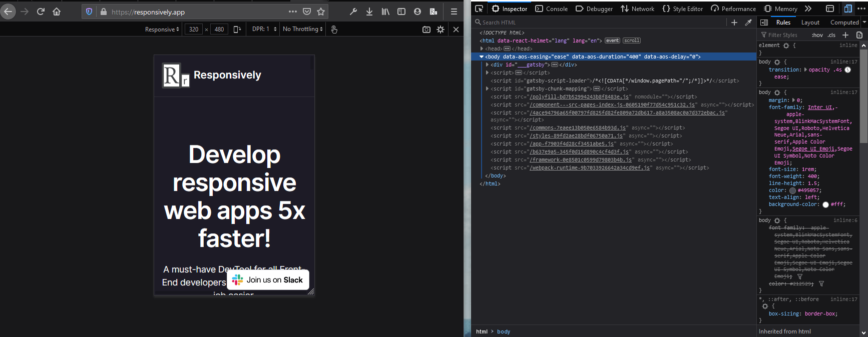The width and height of the screenshot is (868, 337).
Task: Show more DevTools tabs chevron
Action: point(808,8)
